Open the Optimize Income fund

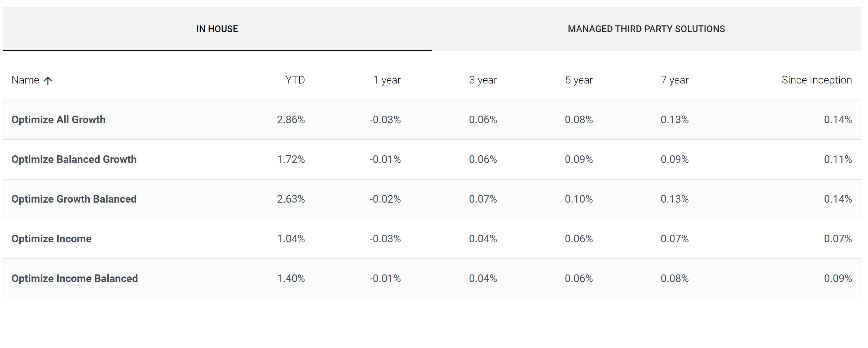(x=51, y=239)
